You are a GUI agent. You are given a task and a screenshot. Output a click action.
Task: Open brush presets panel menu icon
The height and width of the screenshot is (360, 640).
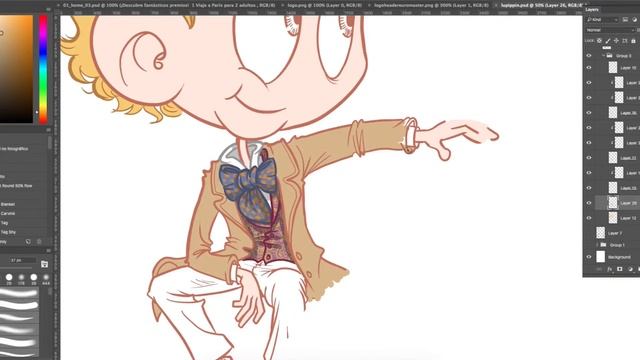click(x=48, y=130)
